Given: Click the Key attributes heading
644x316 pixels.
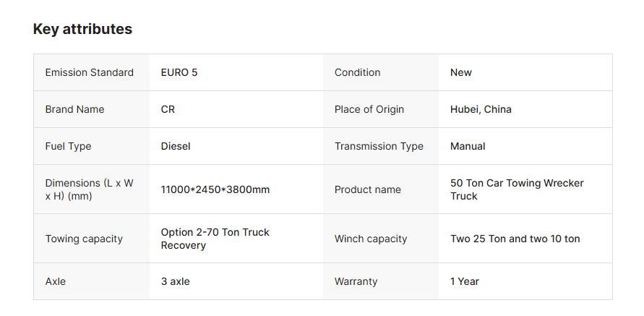Looking at the screenshot, I should coord(82,30).
